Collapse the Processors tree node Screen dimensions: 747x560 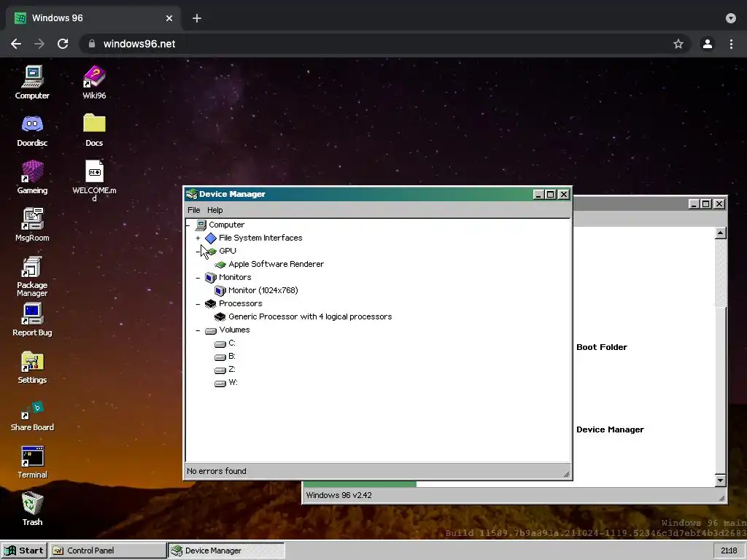[x=198, y=303]
